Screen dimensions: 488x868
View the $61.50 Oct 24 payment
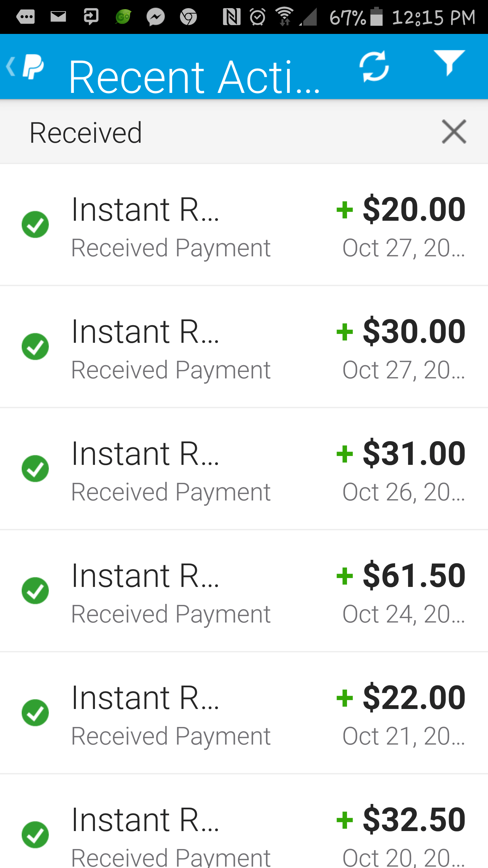(244, 591)
